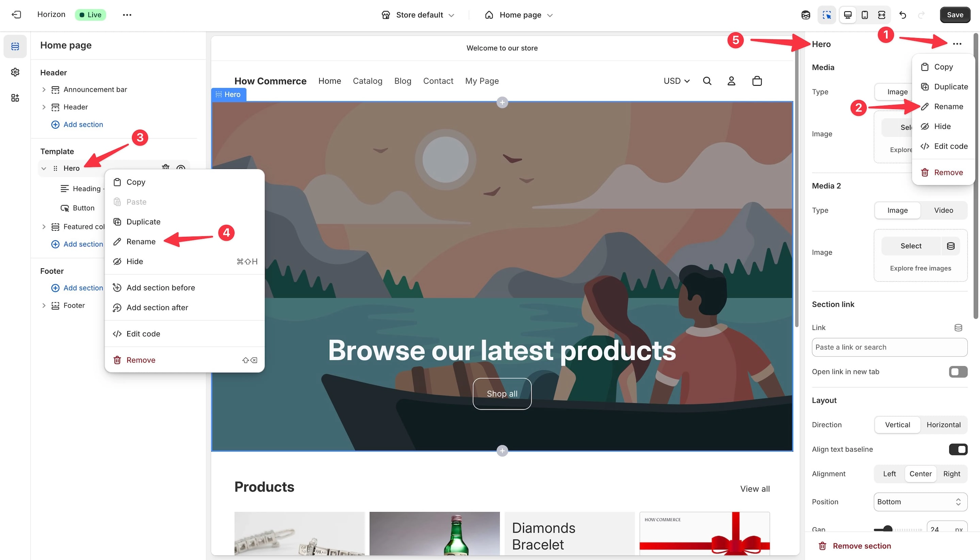
Task: Click Explore free images in Media 2
Action: 920,268
